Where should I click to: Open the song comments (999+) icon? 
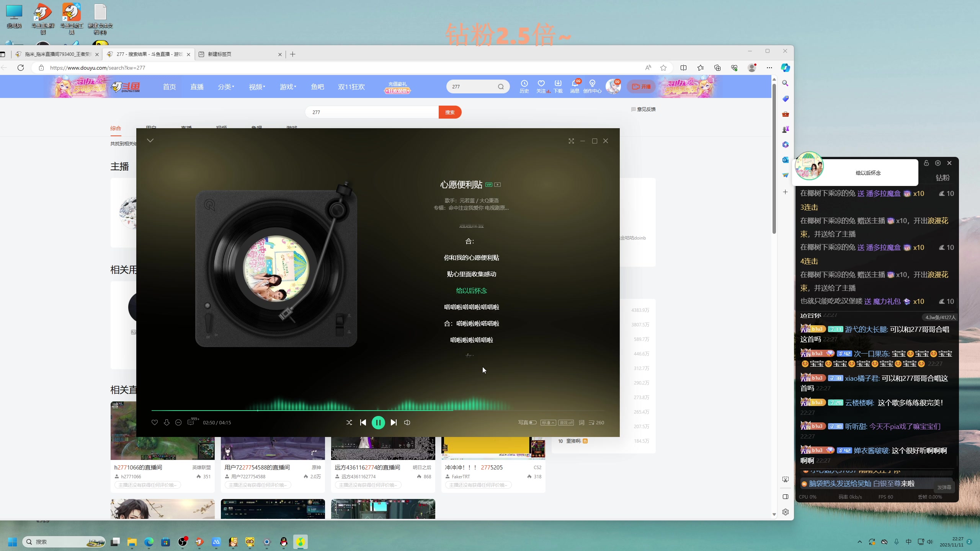click(x=191, y=422)
